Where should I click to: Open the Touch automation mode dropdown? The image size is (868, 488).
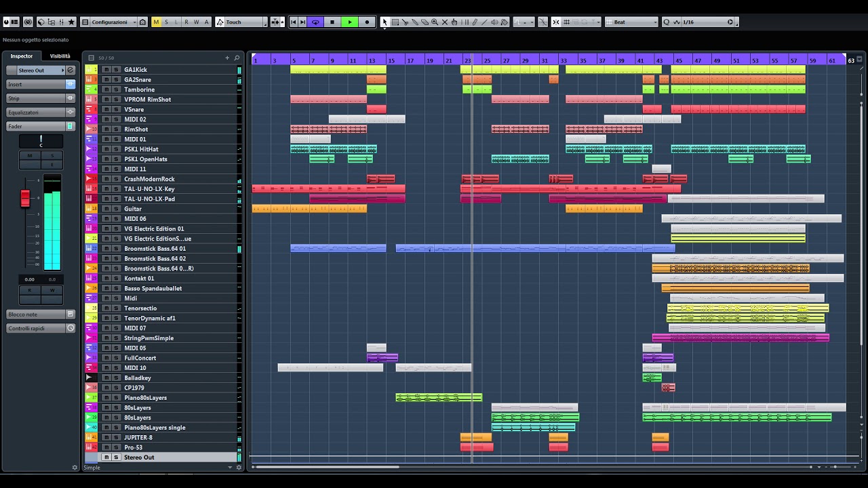(245, 22)
